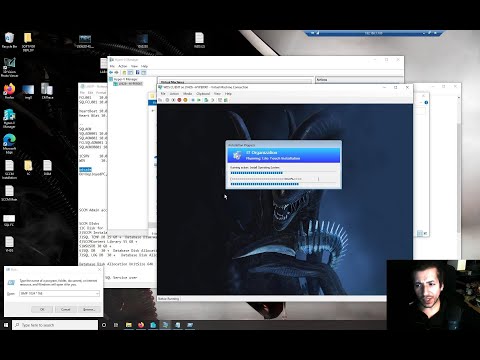
Task: Click the Virtual Machines list header
Action: 235,82
